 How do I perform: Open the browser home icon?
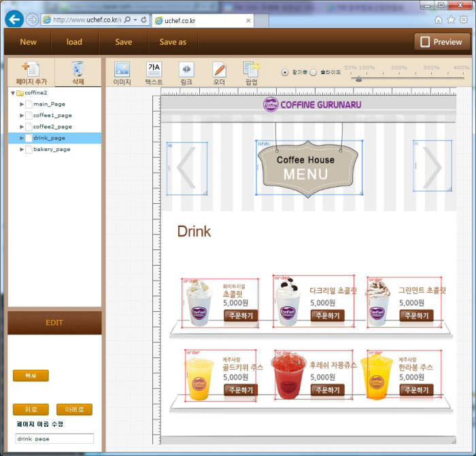439,20
